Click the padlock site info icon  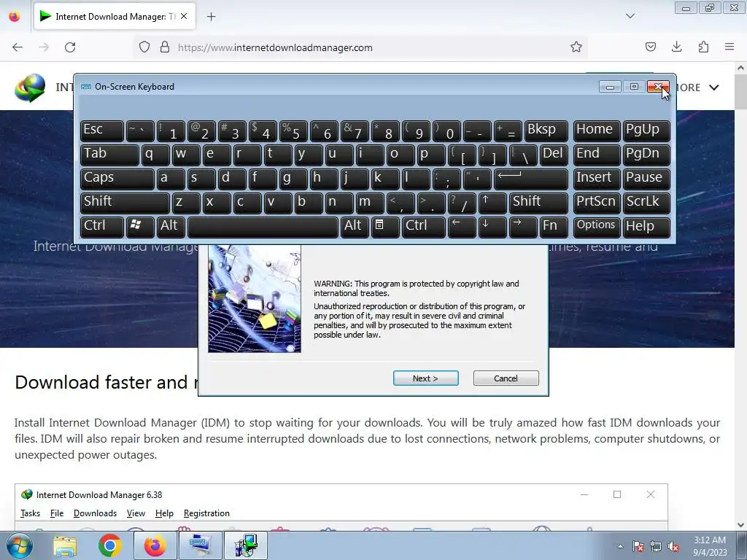click(x=165, y=47)
